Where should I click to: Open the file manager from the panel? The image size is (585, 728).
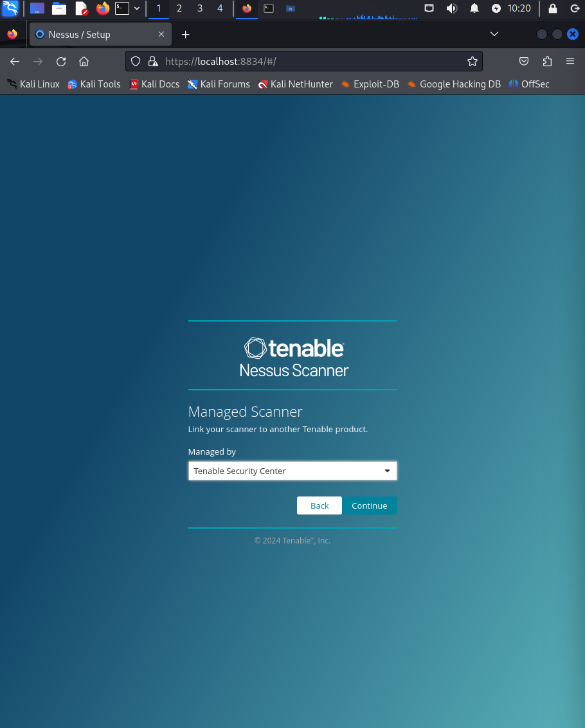coord(59,8)
